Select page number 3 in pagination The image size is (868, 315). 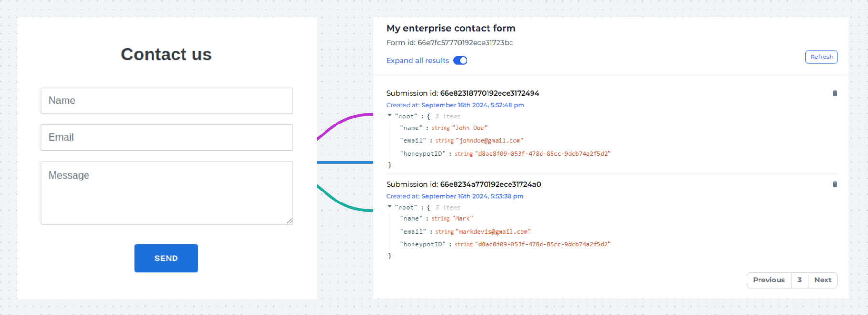pos(799,280)
